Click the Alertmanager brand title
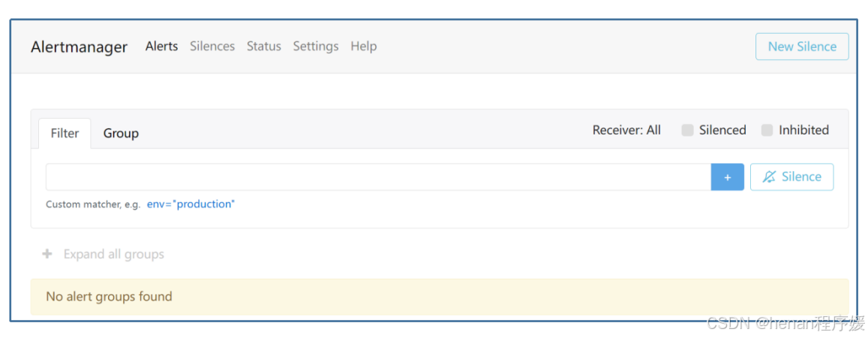 (80, 47)
